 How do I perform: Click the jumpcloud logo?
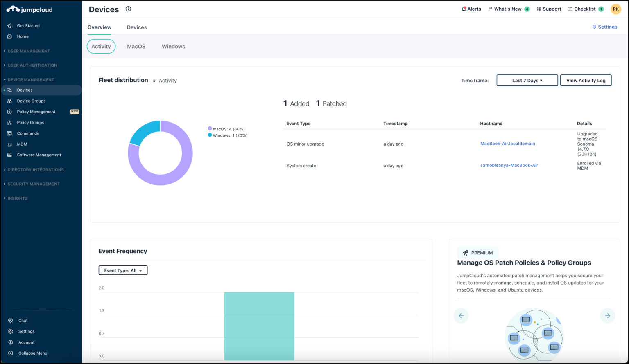[29, 9]
